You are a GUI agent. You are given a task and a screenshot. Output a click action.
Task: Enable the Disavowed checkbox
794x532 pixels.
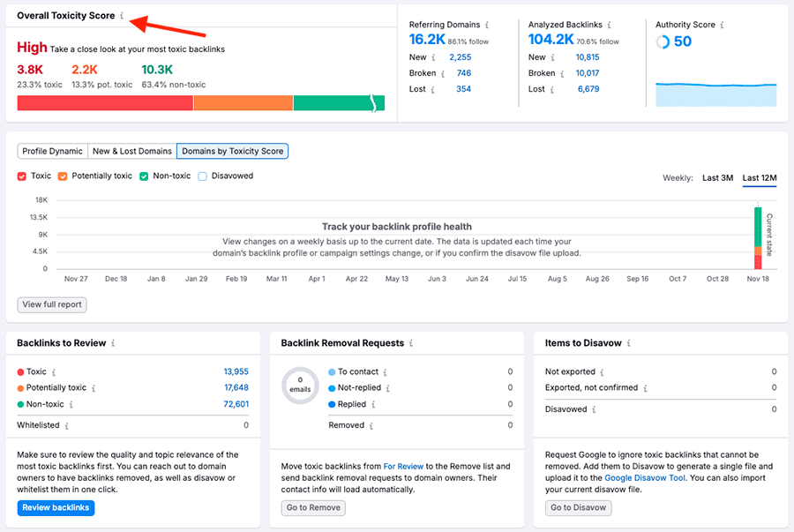point(200,176)
